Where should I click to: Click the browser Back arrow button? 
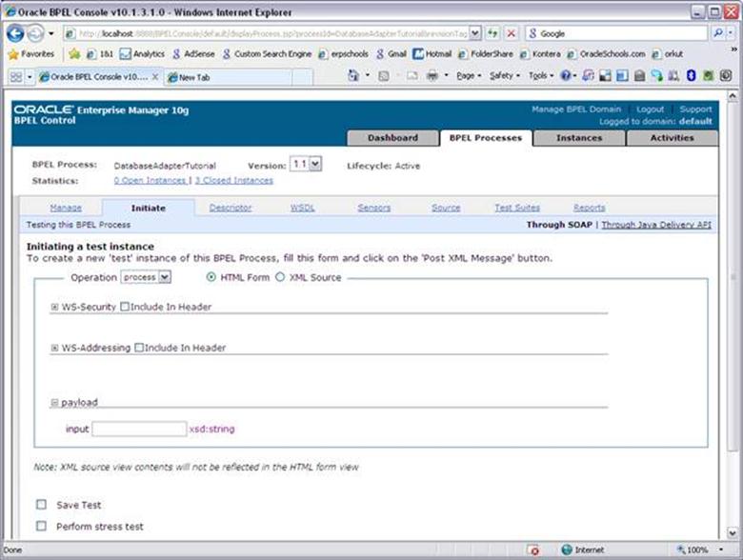click(15, 33)
